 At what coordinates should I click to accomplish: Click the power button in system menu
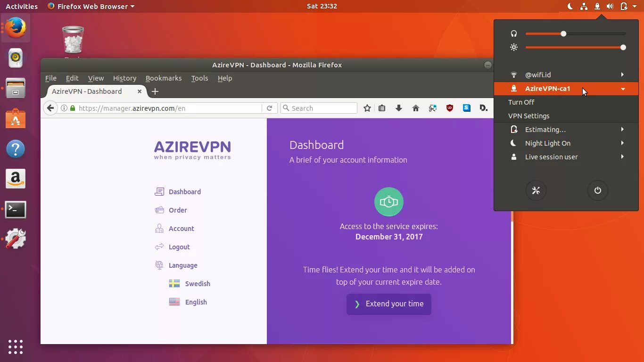click(x=598, y=190)
